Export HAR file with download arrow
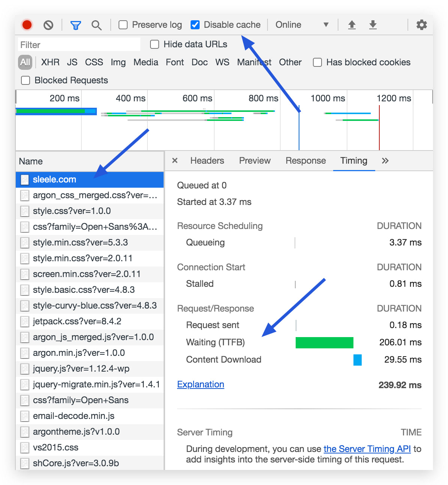Screen dimensions: 448x485 [x=373, y=25]
